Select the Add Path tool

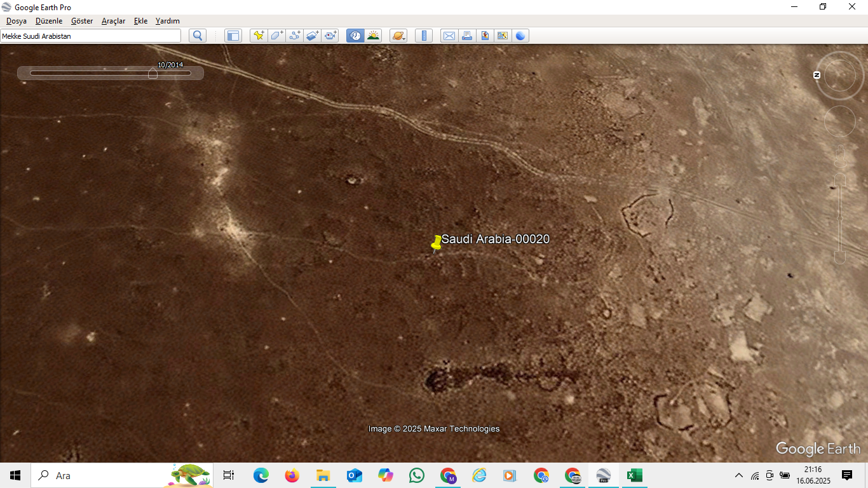[x=294, y=36]
